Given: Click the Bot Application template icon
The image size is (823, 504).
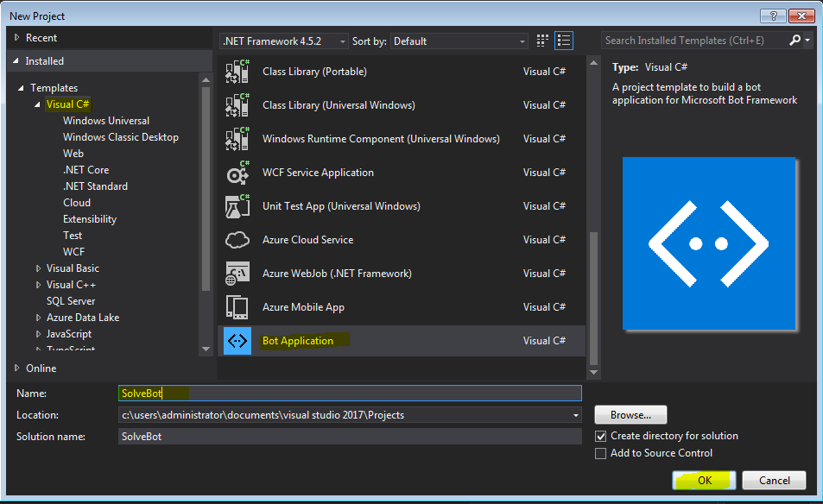Looking at the screenshot, I should tap(237, 341).
